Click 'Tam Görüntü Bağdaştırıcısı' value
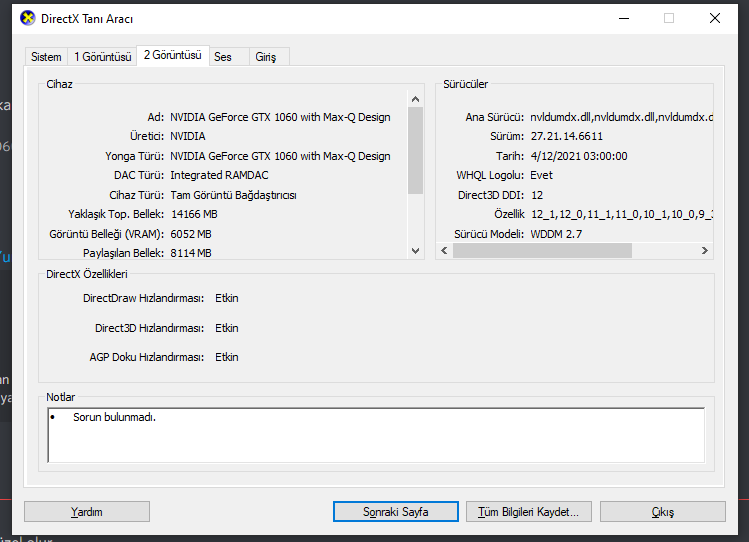 (x=234, y=195)
